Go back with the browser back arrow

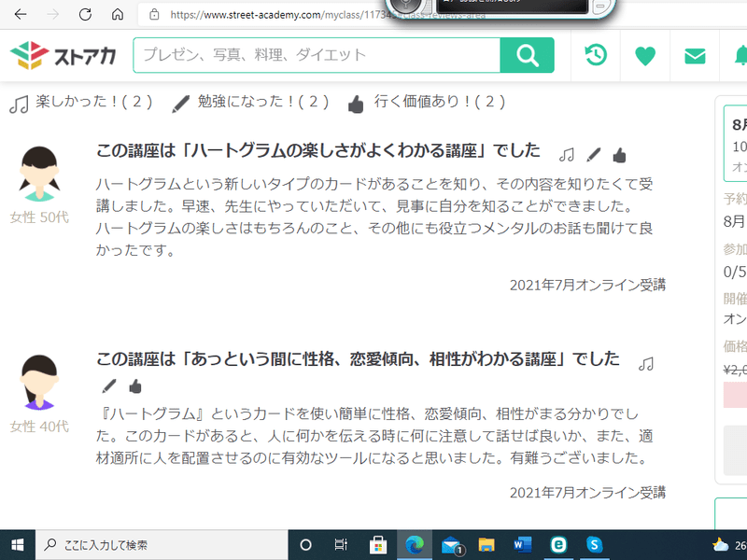click(x=21, y=14)
